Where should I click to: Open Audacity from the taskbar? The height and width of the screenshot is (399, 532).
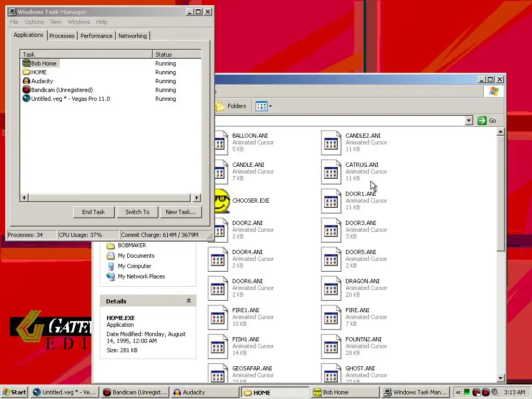[x=205, y=392]
